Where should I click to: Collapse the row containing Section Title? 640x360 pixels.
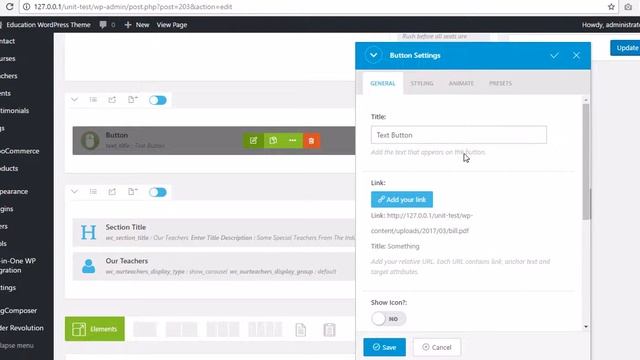point(74,191)
